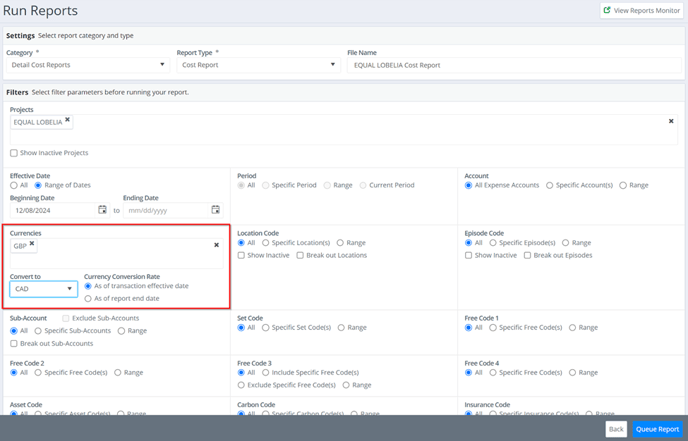This screenshot has height=441, width=688.
Task: Select Location Code Range radio
Action: click(x=340, y=243)
